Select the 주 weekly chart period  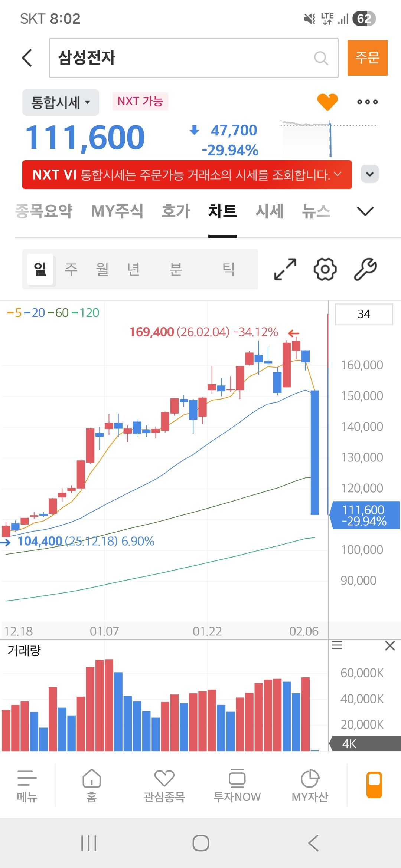71,269
